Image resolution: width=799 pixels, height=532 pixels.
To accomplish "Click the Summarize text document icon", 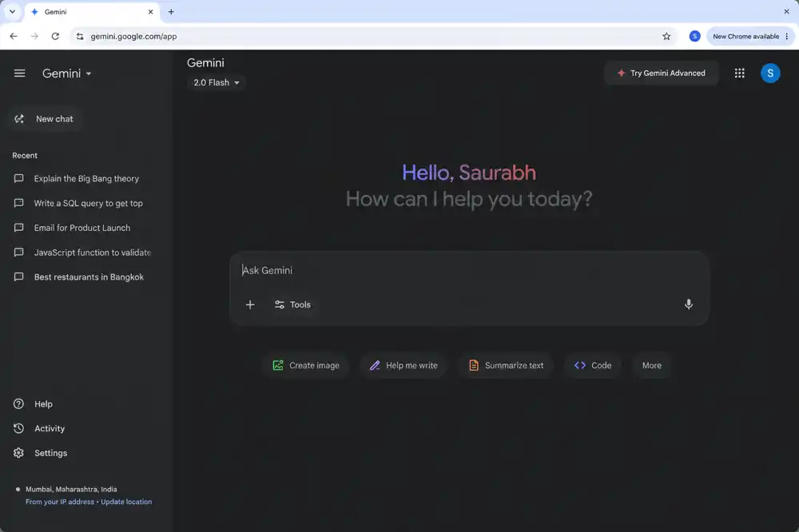I will click(473, 365).
